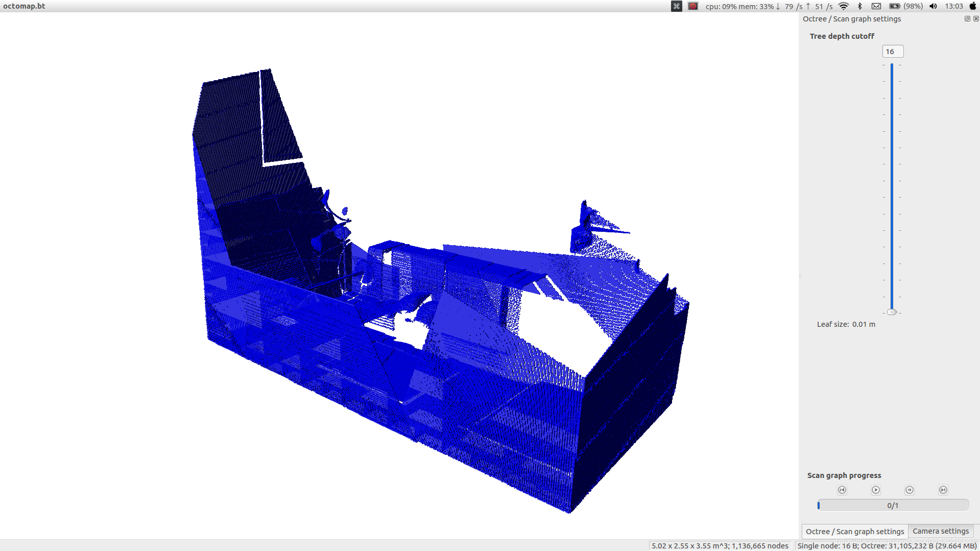Click the Leaf size 0.01 m label

846,324
